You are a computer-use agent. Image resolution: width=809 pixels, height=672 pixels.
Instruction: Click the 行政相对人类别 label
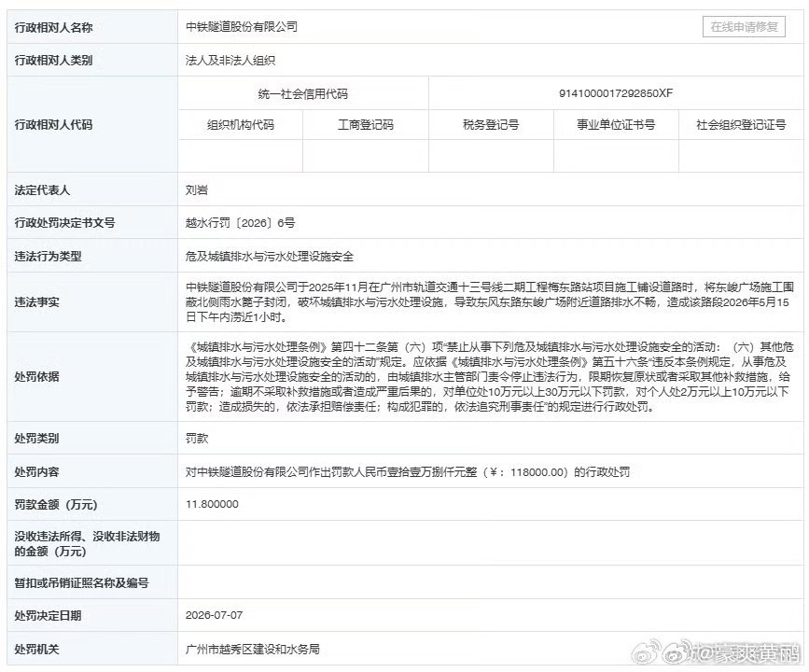coord(53,61)
